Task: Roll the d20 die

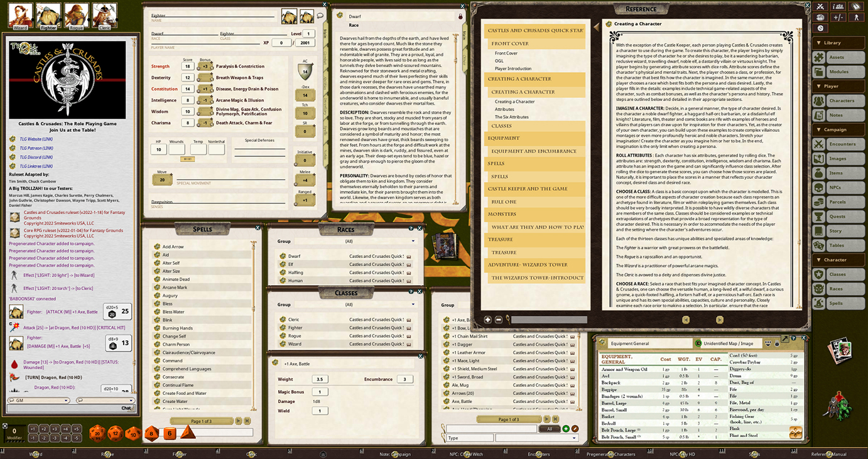Action: click(x=97, y=433)
